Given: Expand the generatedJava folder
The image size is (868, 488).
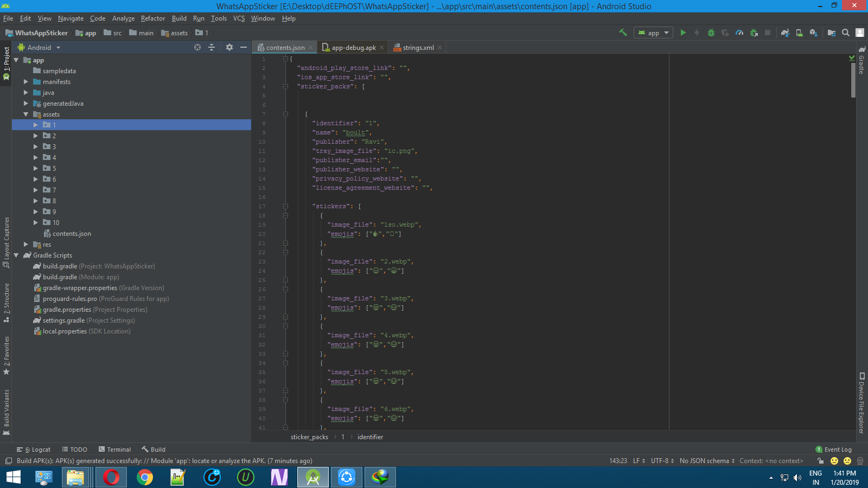Looking at the screenshot, I should 26,104.
